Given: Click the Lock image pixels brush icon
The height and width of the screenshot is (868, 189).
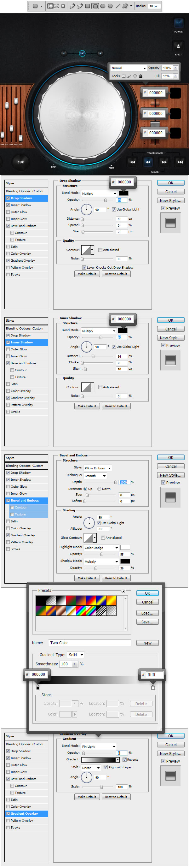Looking at the screenshot, I should tap(129, 76).
